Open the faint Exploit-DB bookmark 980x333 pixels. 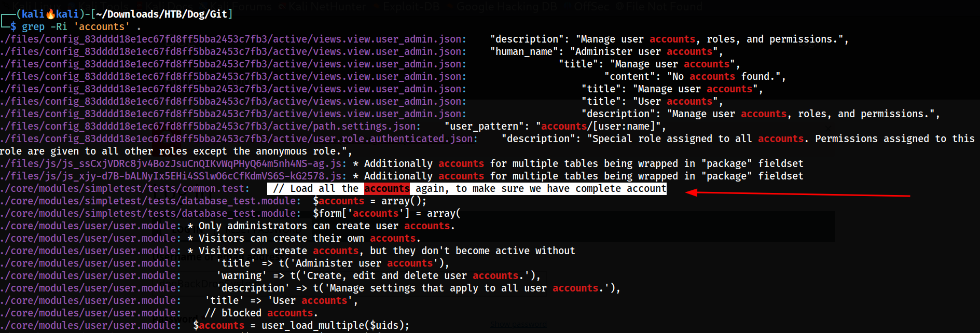[412, 7]
